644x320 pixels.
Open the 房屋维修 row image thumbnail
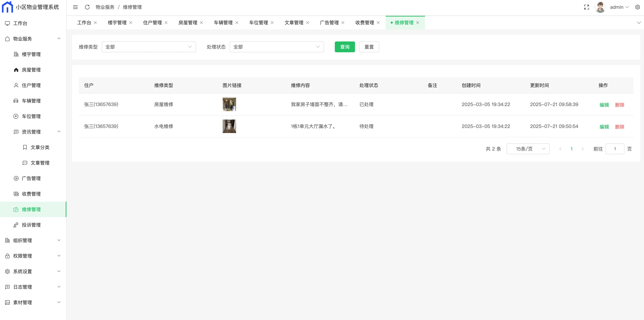[229, 104]
